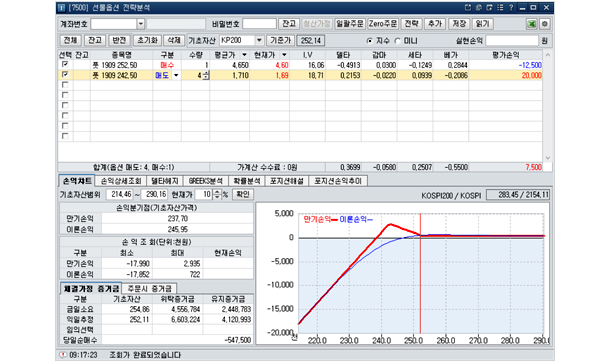Click the 읽기 button

tap(482, 24)
